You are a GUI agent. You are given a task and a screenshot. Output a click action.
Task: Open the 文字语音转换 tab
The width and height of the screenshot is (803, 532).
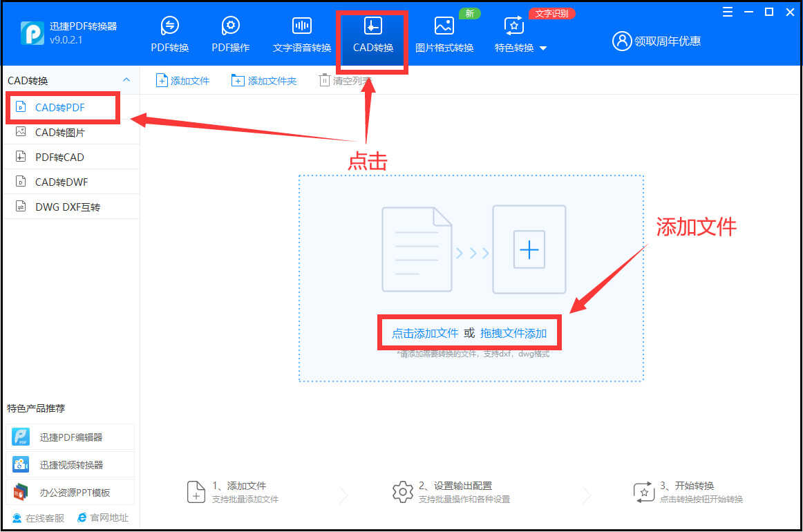click(x=301, y=35)
